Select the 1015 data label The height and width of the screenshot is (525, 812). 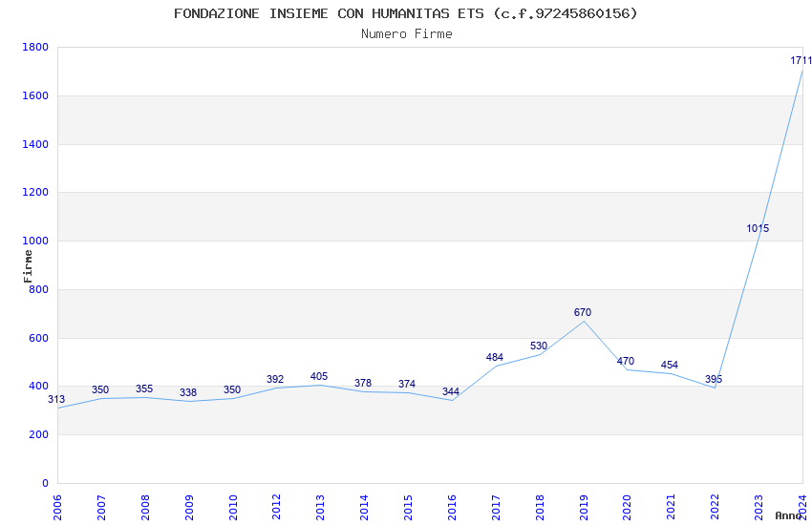coord(758,228)
